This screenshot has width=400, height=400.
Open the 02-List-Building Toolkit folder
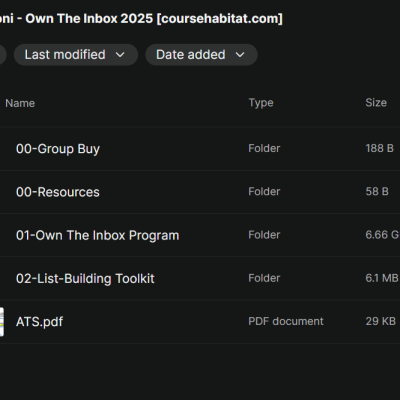pos(85,279)
